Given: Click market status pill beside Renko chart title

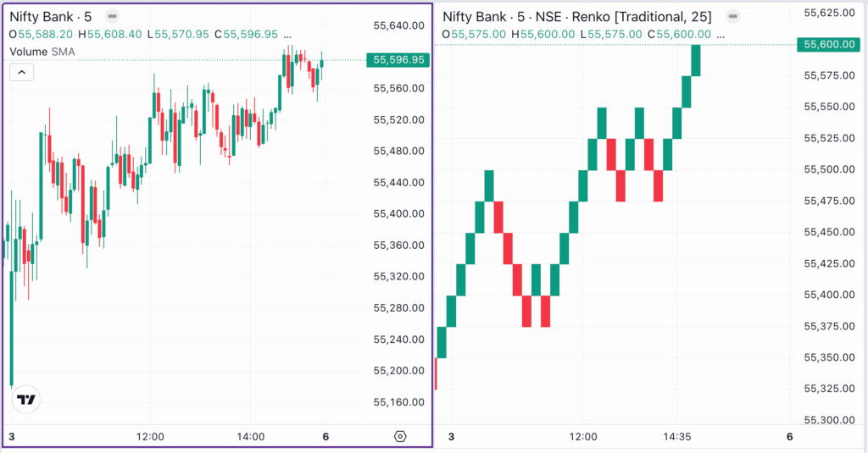Looking at the screenshot, I should [733, 16].
